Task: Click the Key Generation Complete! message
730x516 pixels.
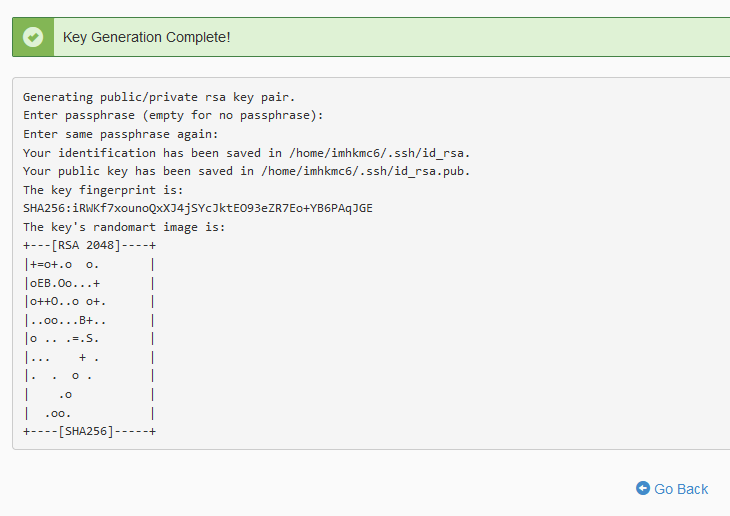Action: (146, 37)
